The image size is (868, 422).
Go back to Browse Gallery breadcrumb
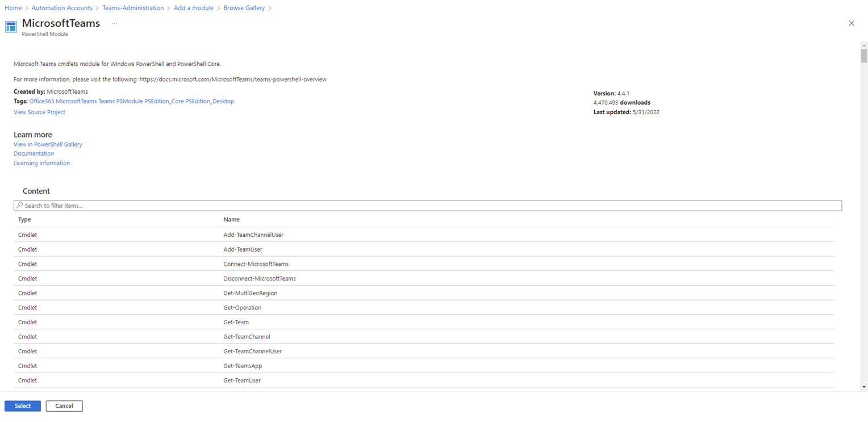pos(244,8)
